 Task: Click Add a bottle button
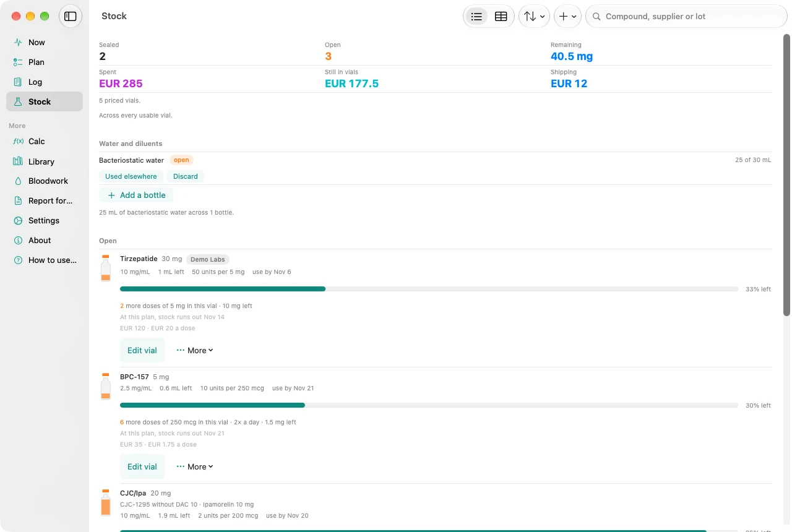point(136,195)
